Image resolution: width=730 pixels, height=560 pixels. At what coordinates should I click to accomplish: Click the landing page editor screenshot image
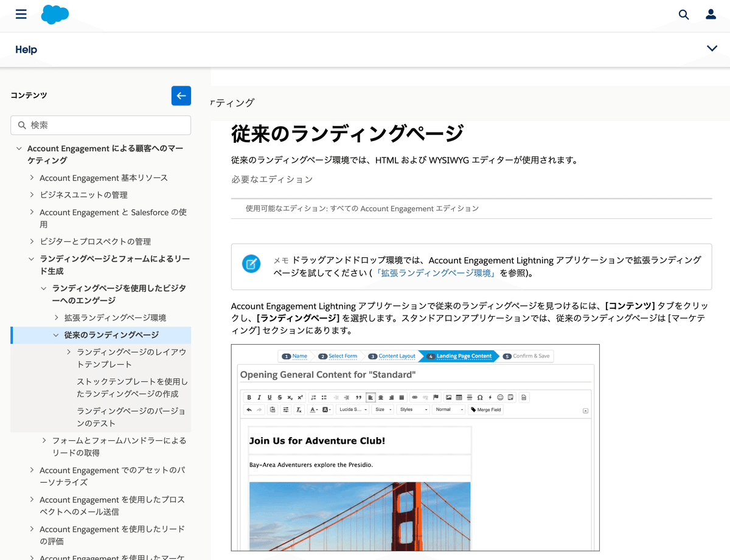[415, 448]
